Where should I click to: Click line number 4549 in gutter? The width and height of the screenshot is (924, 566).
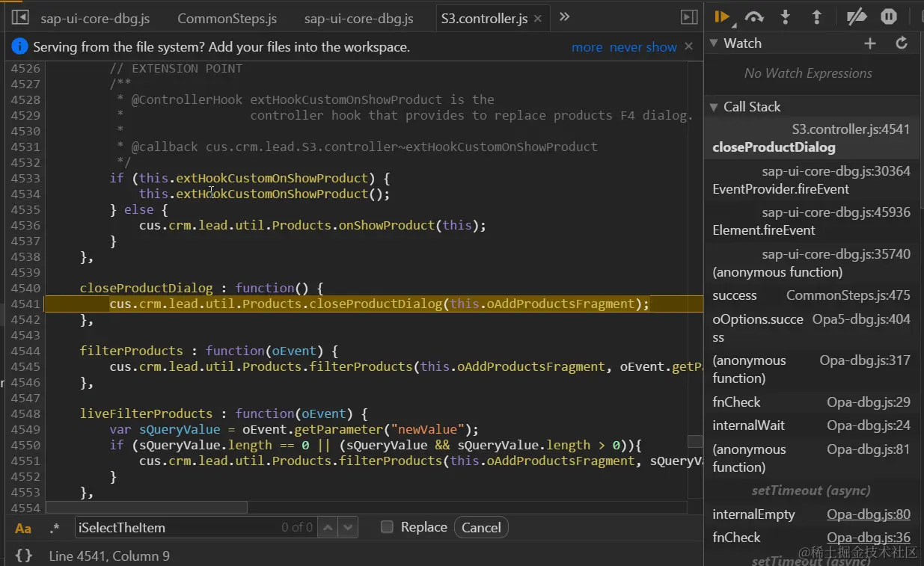click(25, 429)
